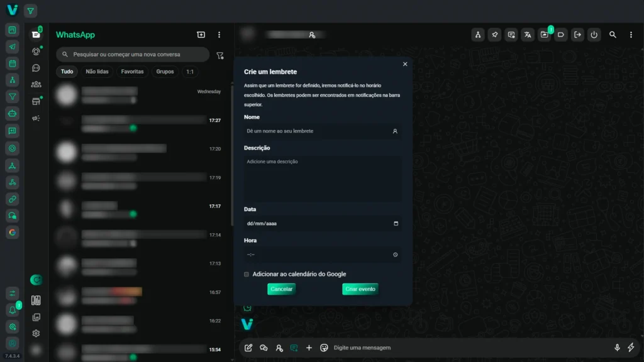
Task: Click the pin icon in chat header
Action: (x=495, y=35)
